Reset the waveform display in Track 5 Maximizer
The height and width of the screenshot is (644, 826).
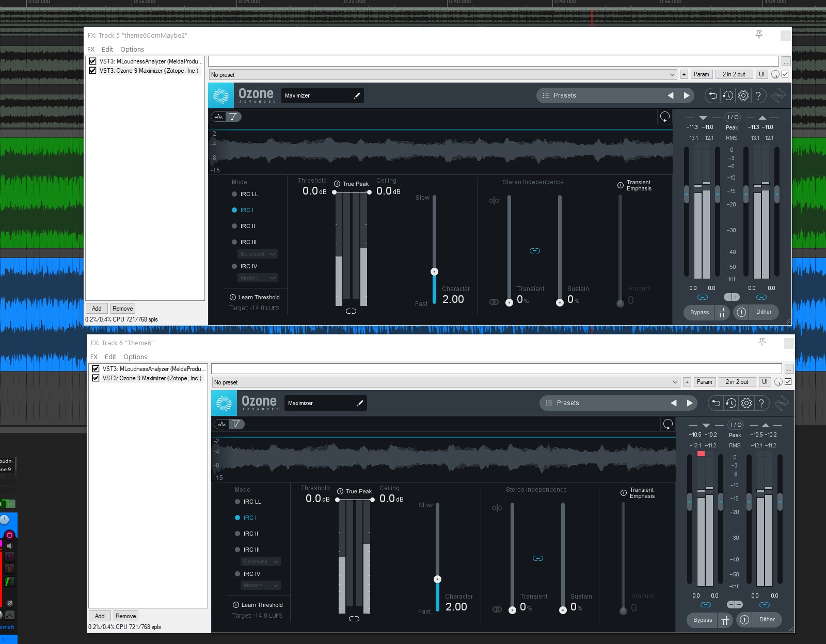(665, 117)
